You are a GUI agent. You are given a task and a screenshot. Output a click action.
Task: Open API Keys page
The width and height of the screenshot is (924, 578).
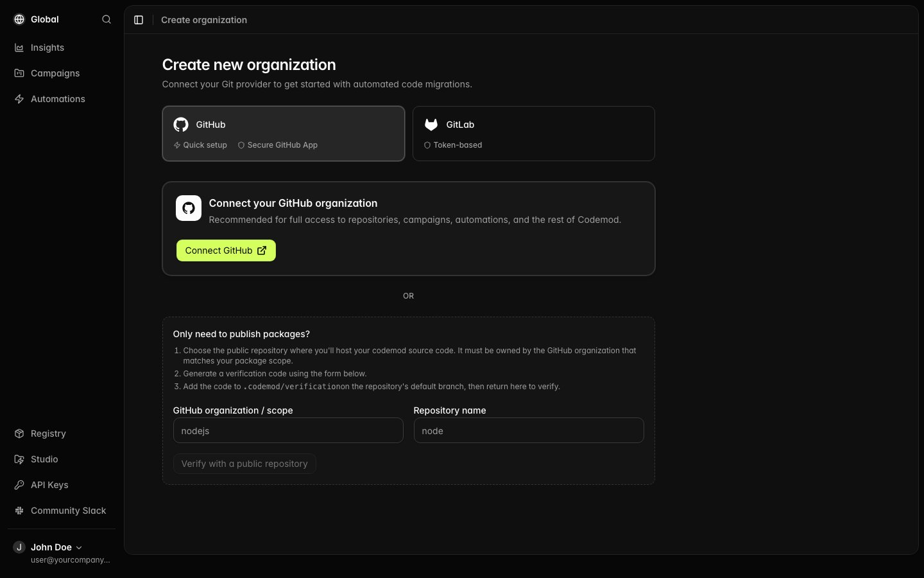pos(62,485)
